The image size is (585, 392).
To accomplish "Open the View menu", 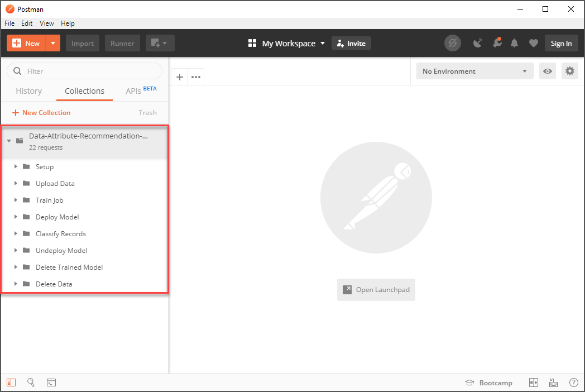I will click(x=47, y=23).
